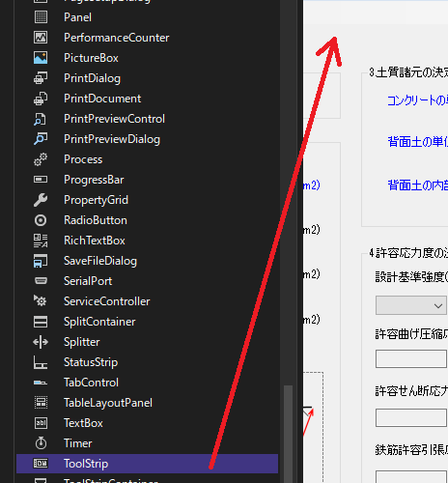
Task: Click the Panel toolbox label
Action: 77,17
